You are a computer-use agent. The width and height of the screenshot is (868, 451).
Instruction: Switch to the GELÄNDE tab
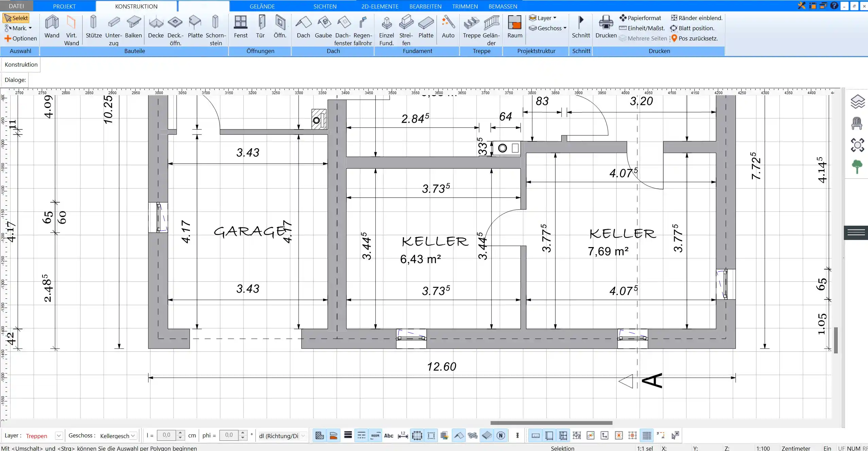(x=262, y=6)
